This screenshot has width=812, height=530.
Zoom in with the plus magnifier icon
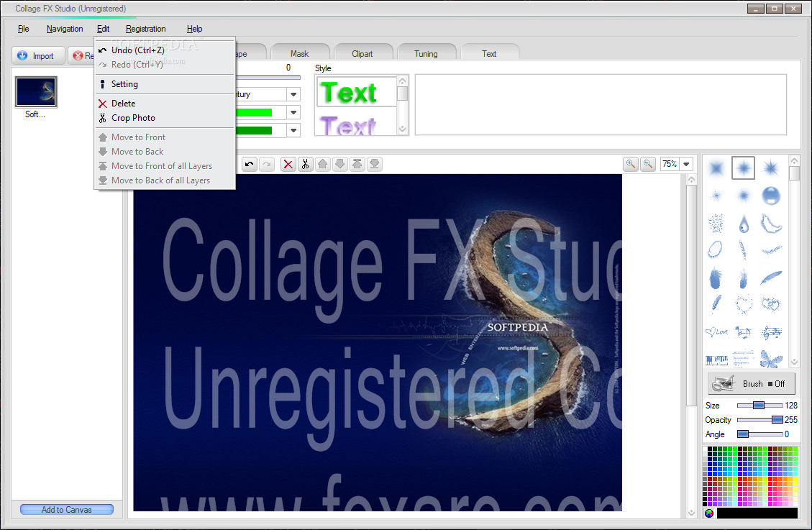point(631,164)
